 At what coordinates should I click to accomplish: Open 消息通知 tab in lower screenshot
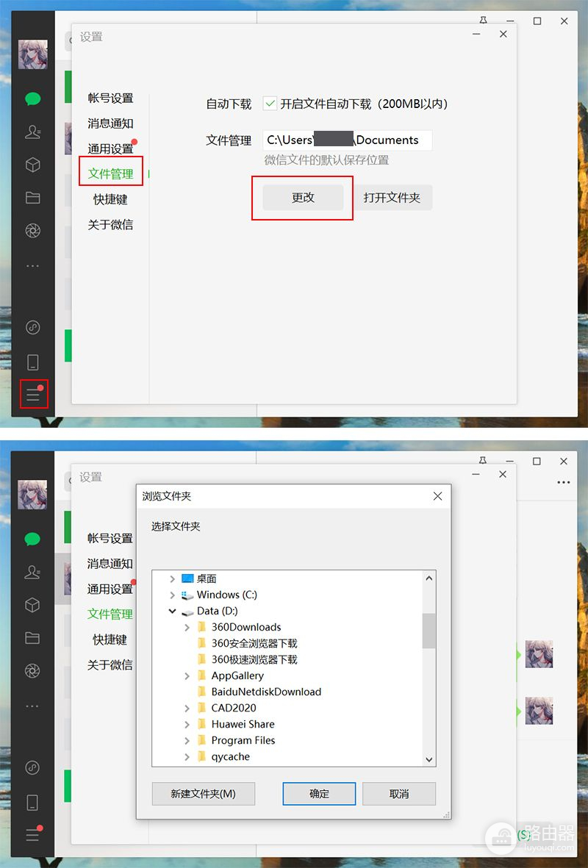pos(110,564)
